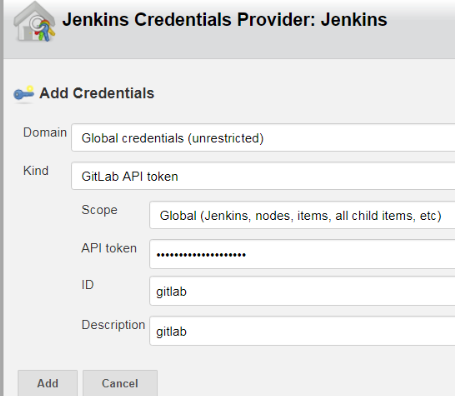
Task: Click the Scope label
Action: pyautogui.click(x=99, y=210)
